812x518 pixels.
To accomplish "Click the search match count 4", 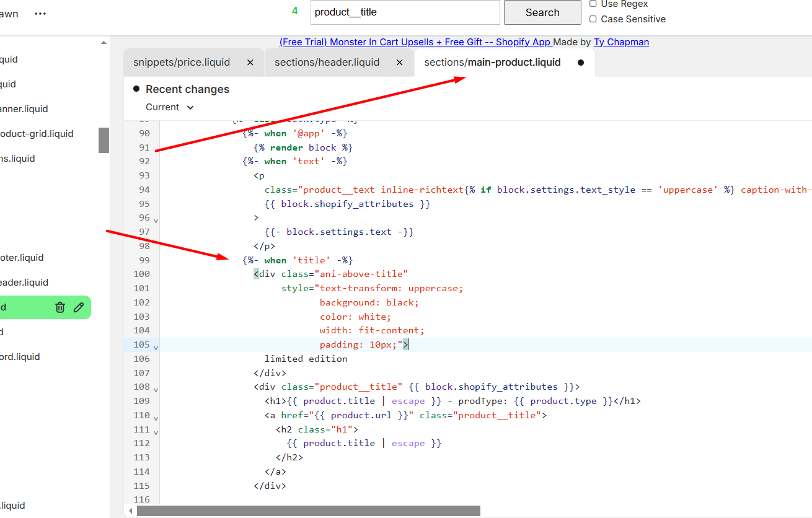I will tap(295, 11).
